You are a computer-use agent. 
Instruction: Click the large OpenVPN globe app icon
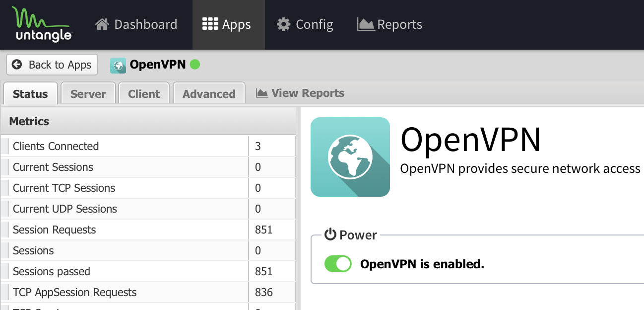[x=350, y=157]
